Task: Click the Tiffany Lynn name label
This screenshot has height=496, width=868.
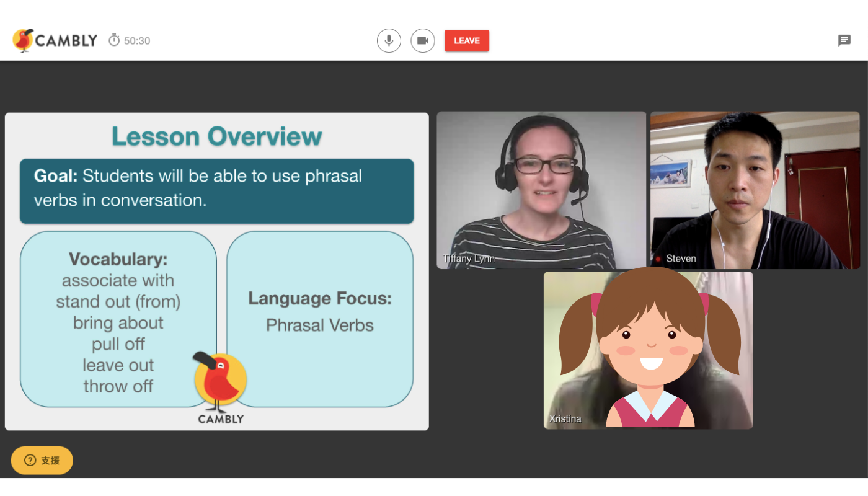Action: click(469, 259)
